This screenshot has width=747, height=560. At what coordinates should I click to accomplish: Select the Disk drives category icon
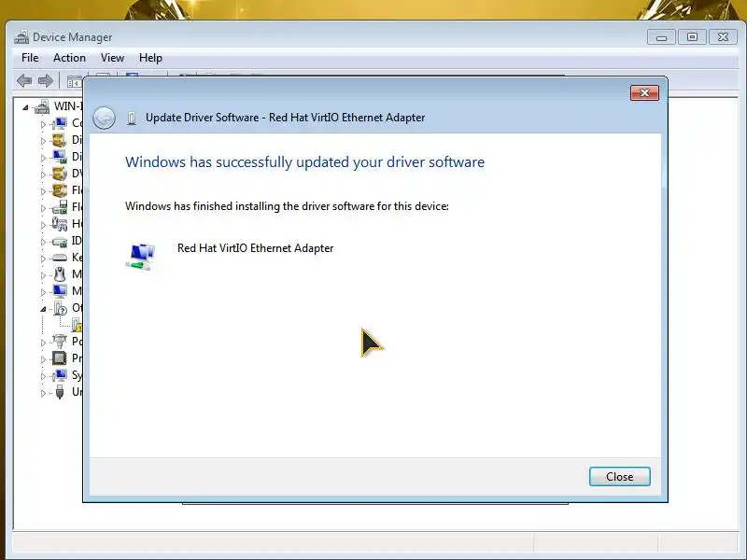click(x=60, y=140)
